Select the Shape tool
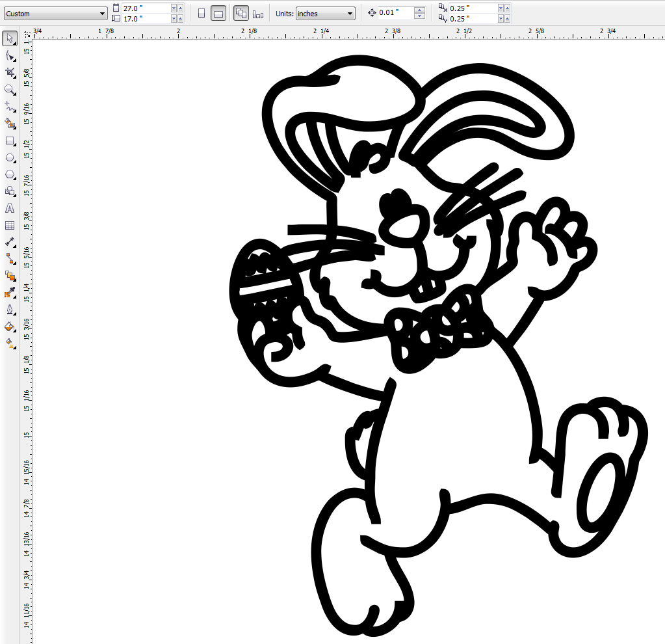The image size is (665, 644). click(10, 55)
